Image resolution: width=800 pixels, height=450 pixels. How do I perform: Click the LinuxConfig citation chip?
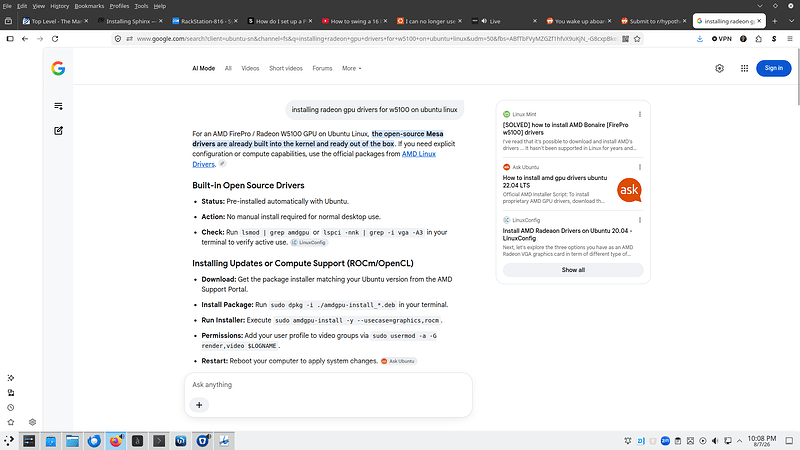click(309, 242)
